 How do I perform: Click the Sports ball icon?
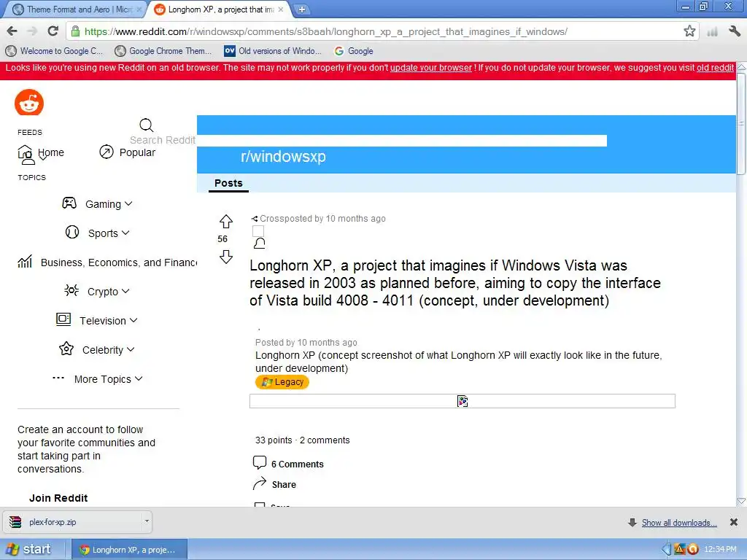coord(72,233)
